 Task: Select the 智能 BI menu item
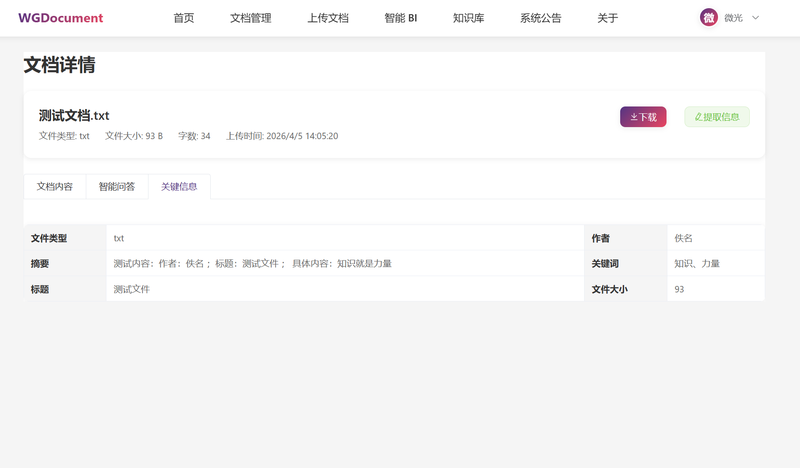[x=401, y=18]
